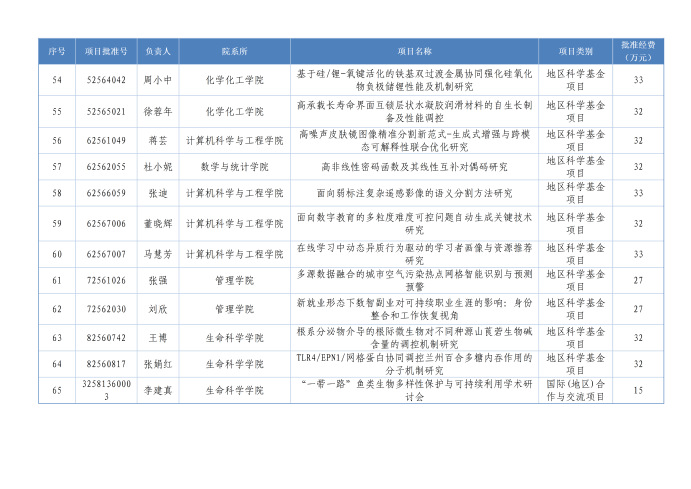Screen dimensions: 691x489
Task: Select 国际(地区)合作与交流项目 category cell
Action: [x=575, y=391]
